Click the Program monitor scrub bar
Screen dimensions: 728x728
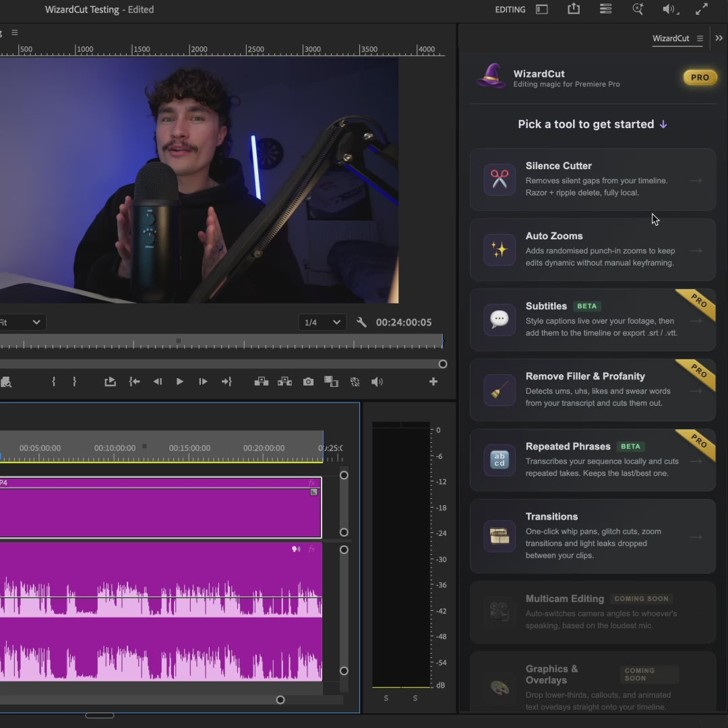point(221,341)
